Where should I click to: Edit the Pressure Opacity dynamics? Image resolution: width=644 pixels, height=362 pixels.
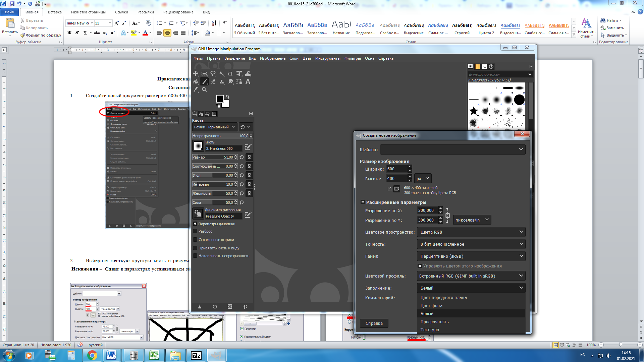[x=248, y=215]
